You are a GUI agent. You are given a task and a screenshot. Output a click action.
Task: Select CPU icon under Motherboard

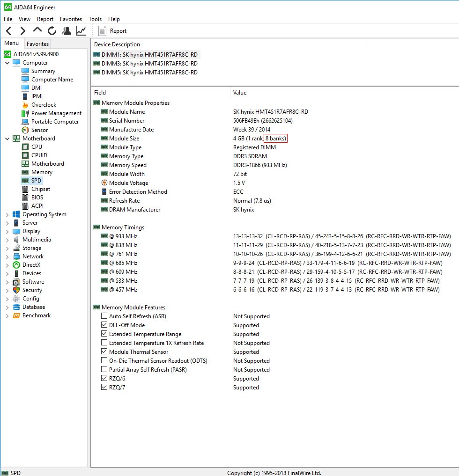coord(25,147)
